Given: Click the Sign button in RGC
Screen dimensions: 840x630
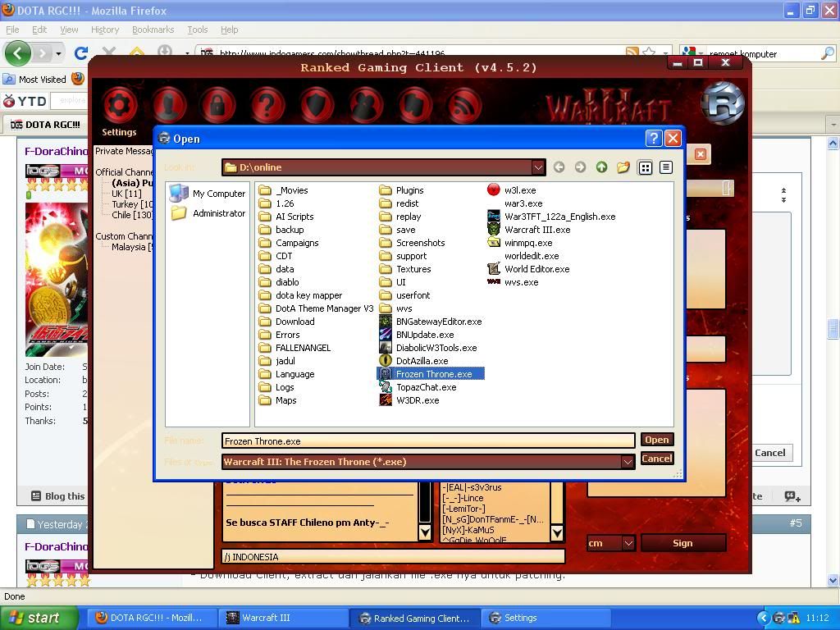Looking at the screenshot, I should (682, 543).
